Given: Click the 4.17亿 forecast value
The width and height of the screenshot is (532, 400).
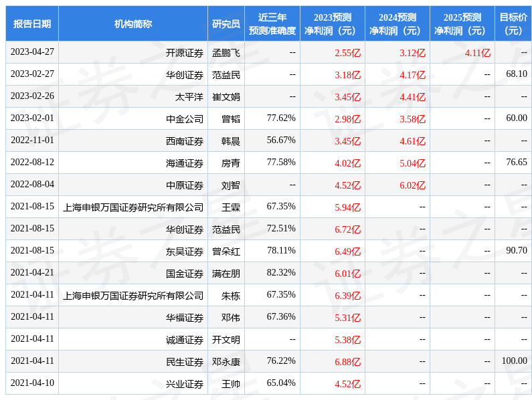Looking at the screenshot, I should [412, 75].
